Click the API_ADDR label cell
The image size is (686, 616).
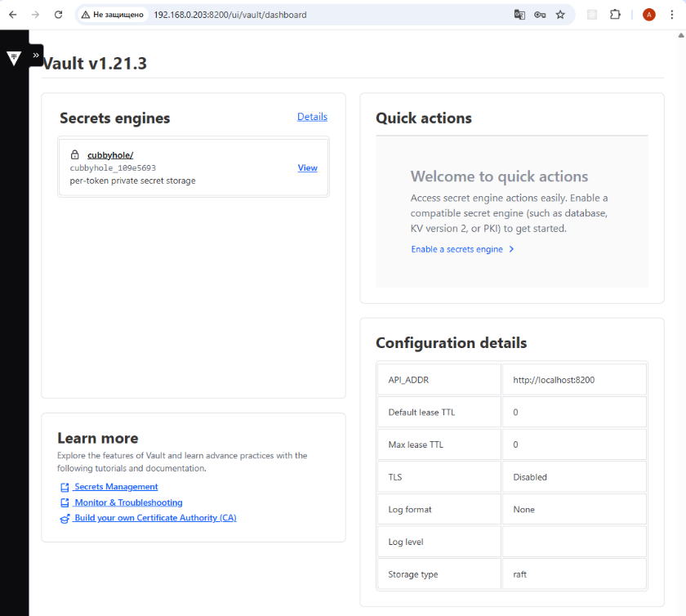pos(439,380)
